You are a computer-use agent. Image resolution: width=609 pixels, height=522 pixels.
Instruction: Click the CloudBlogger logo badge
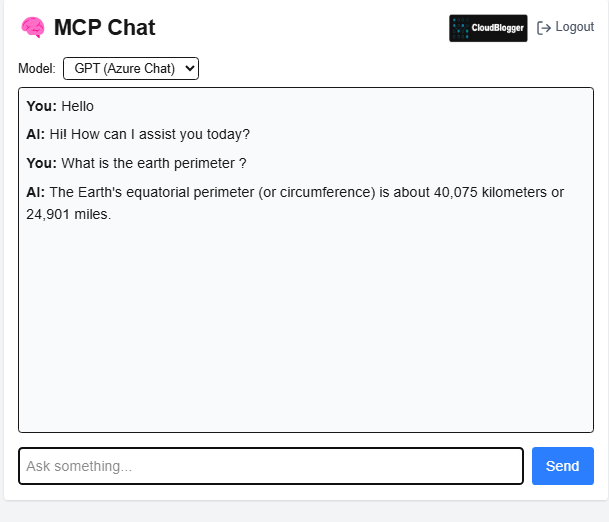point(488,28)
